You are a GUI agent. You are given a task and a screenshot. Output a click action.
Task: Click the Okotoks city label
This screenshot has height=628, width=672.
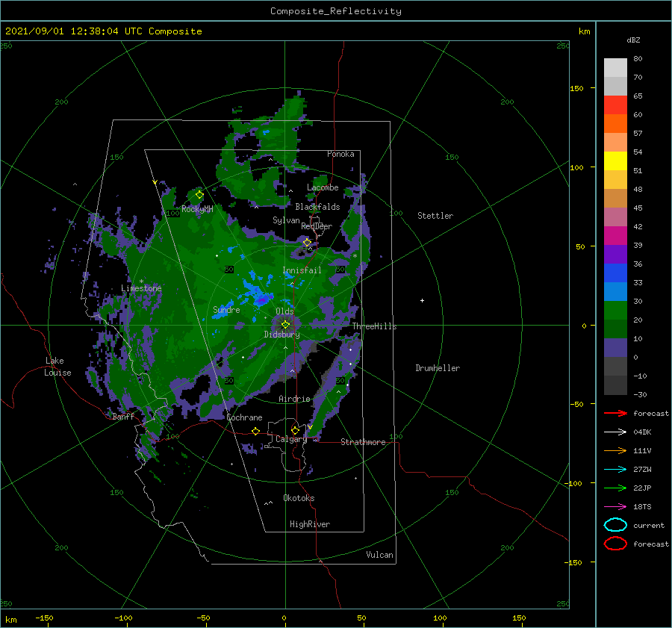pyautogui.click(x=299, y=498)
